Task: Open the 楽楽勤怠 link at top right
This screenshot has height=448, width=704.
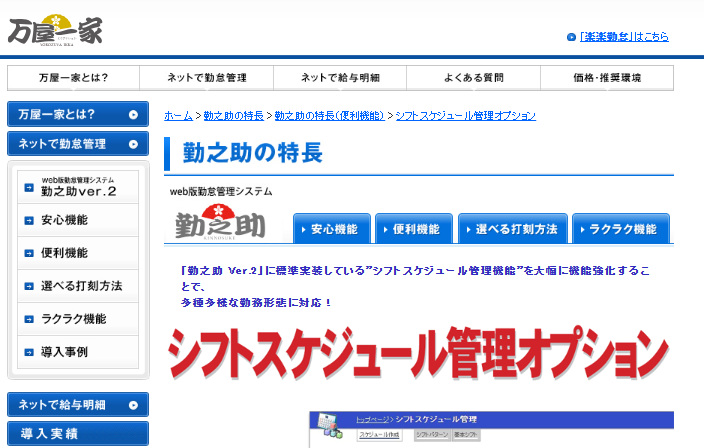Action: [623, 37]
